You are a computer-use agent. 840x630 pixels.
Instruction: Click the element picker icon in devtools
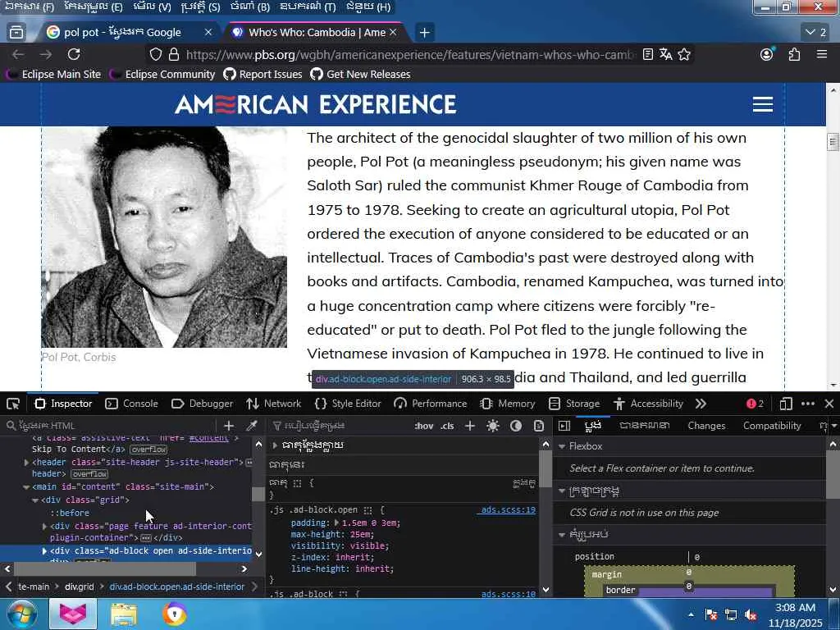(13, 404)
